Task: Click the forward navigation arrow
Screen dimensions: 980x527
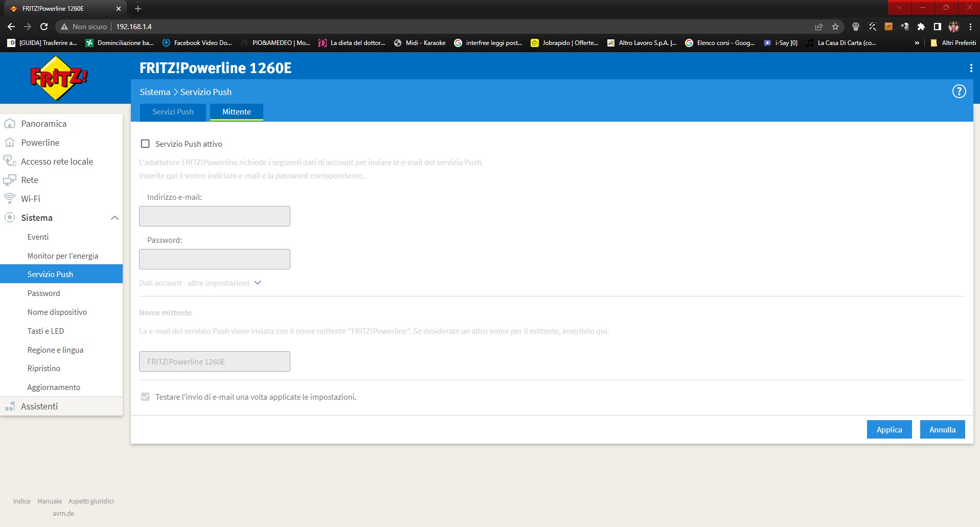Action: [x=28, y=27]
